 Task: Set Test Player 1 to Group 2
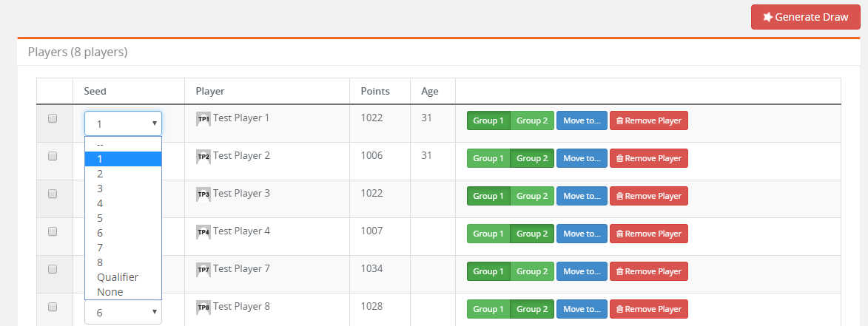click(x=532, y=120)
